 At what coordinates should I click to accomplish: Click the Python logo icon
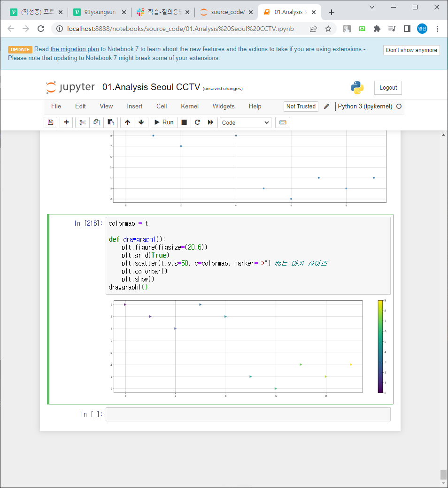point(357,88)
